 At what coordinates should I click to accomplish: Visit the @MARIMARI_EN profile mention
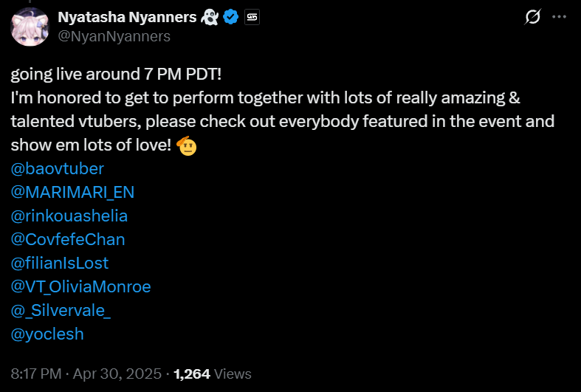tap(72, 193)
